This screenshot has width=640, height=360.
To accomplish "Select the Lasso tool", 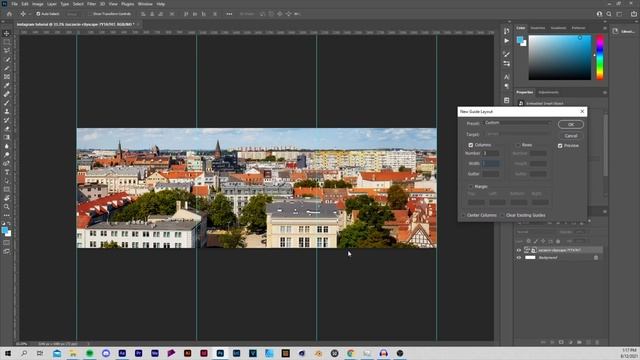I will (7, 51).
